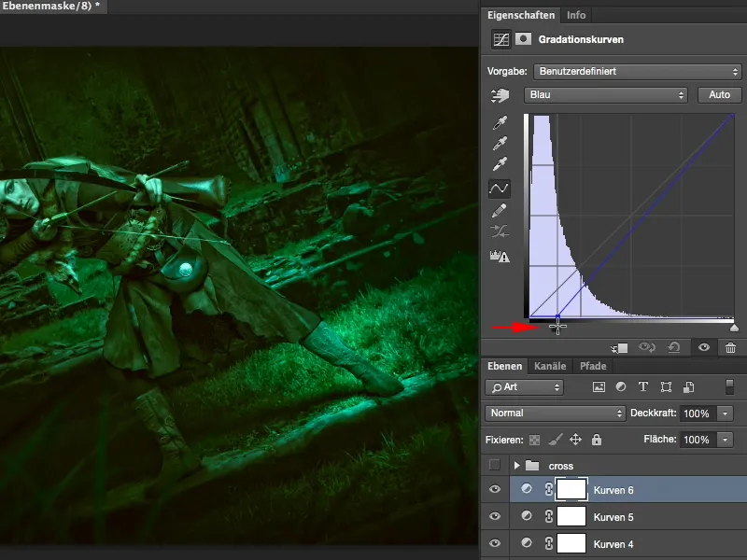Switch to the Pfade tab
Viewport: 747px width, 560px height.
[593, 366]
